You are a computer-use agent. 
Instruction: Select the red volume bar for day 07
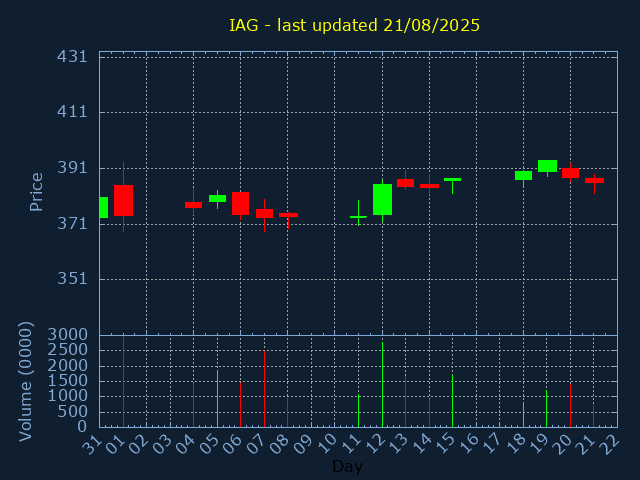point(264,389)
